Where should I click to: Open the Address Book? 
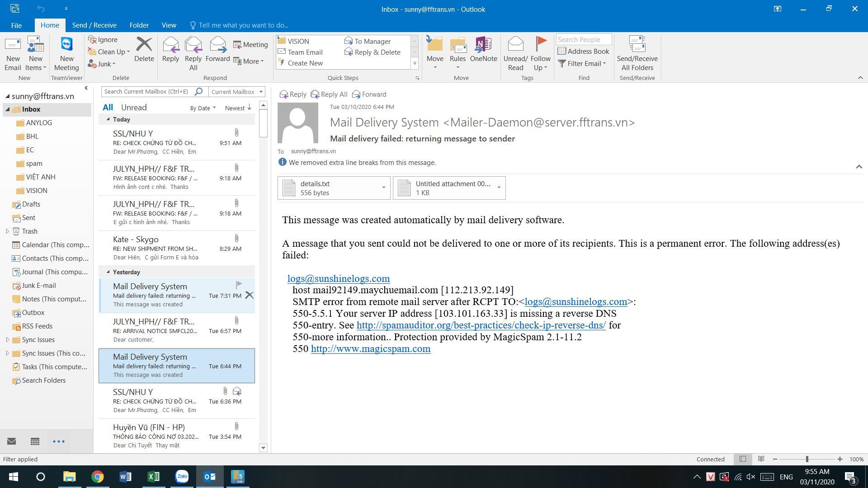[584, 52]
